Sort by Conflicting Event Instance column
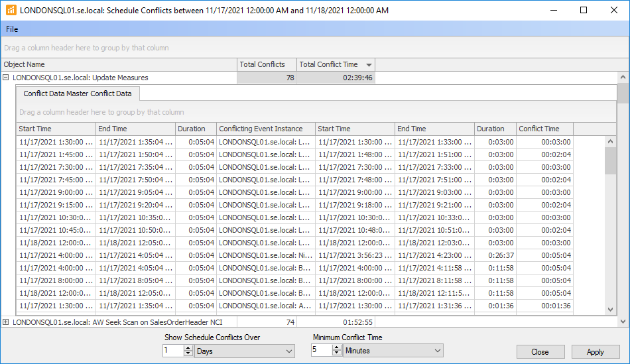630x364 pixels. (265, 129)
